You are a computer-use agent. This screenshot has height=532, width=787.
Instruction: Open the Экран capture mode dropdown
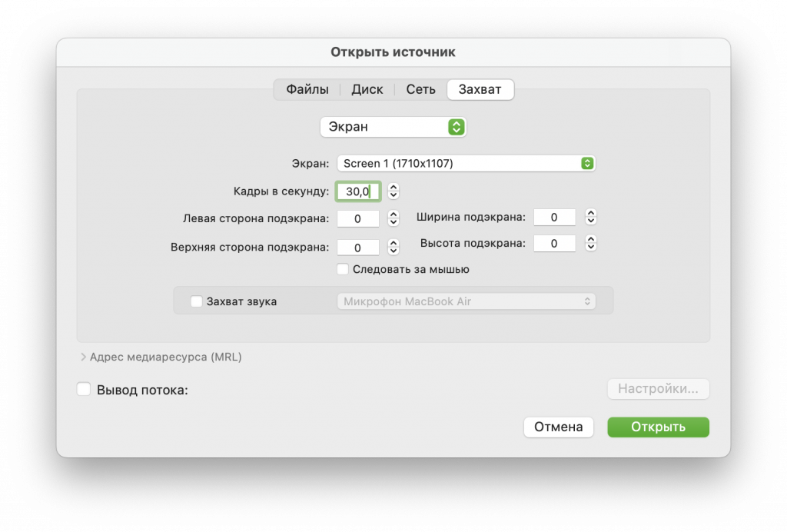[x=393, y=127]
